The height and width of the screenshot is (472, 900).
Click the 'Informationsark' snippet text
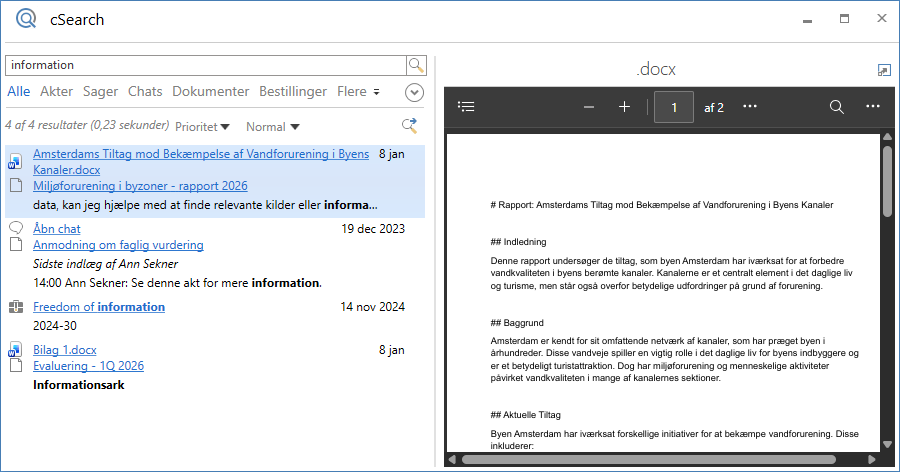point(79,385)
